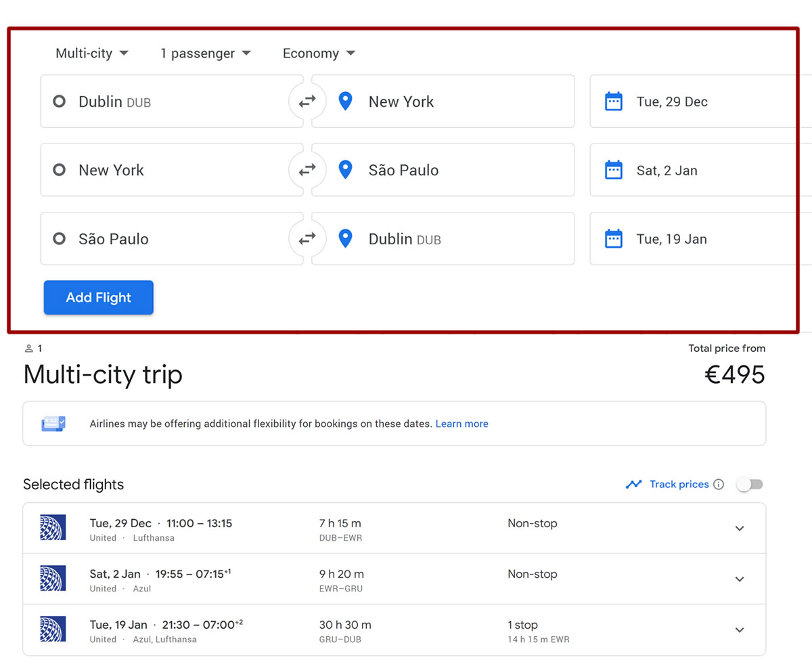812x672 pixels.
Task: Click the New York origin field
Action: tap(169, 170)
